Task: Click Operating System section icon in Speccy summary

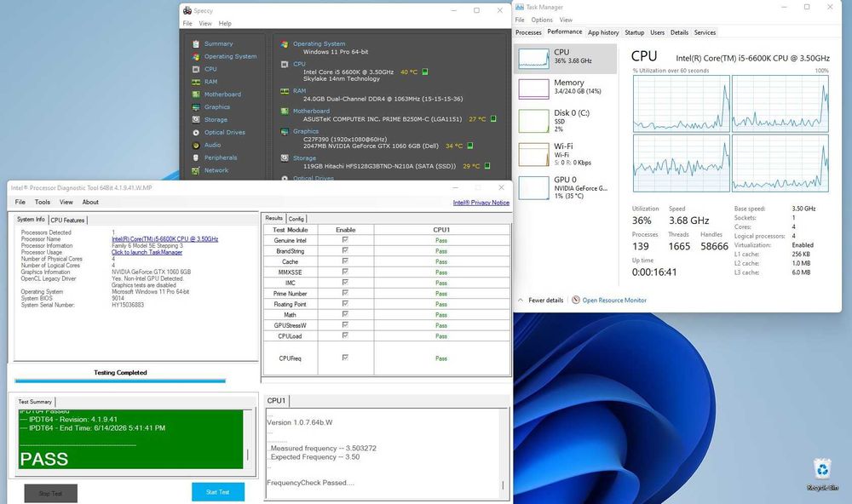Action: tap(285, 44)
